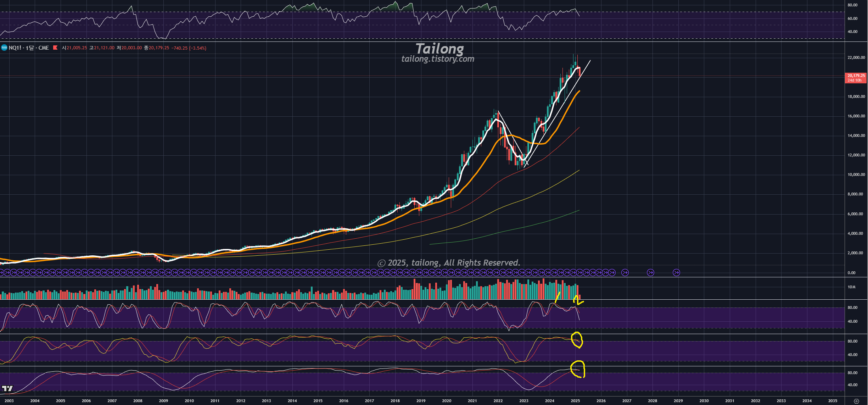Click the yellow number 2 annotation
Screen dimensions: 868x405
[x=577, y=300]
